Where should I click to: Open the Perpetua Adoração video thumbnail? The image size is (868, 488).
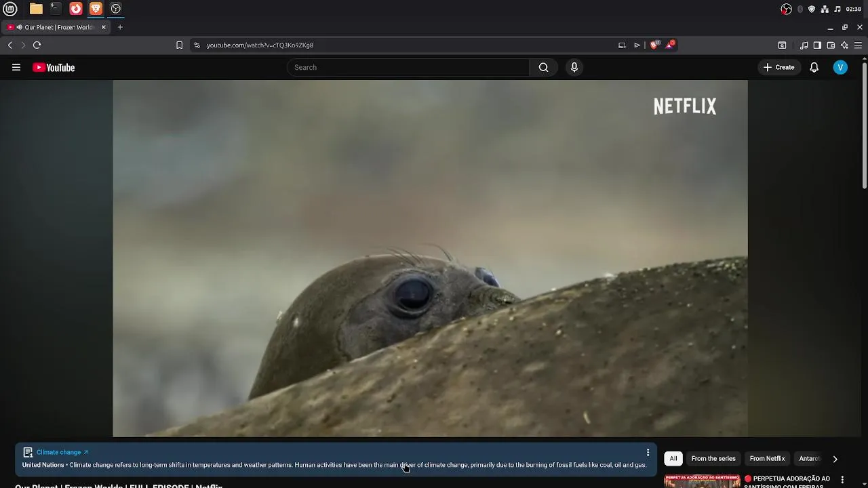[702, 481]
